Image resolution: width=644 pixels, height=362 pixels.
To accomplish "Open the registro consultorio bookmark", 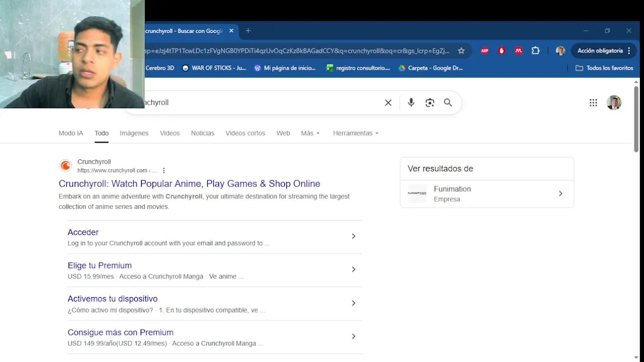I will pyautogui.click(x=358, y=68).
